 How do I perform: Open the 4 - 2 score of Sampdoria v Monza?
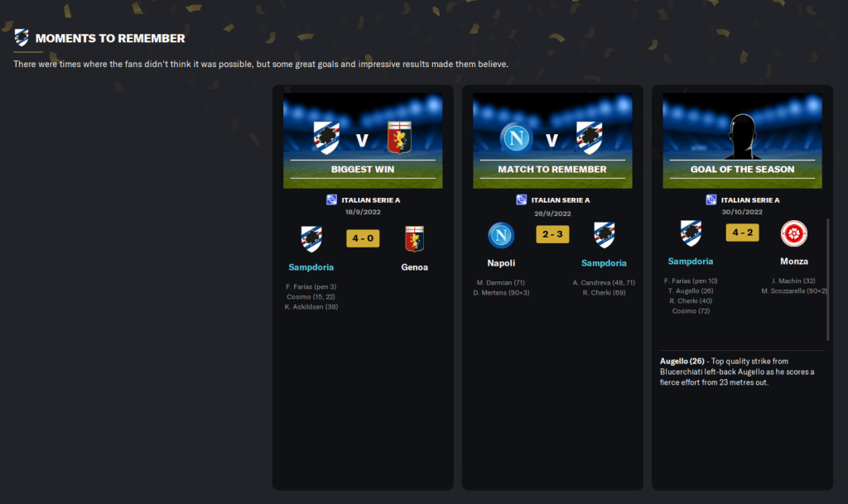(743, 233)
